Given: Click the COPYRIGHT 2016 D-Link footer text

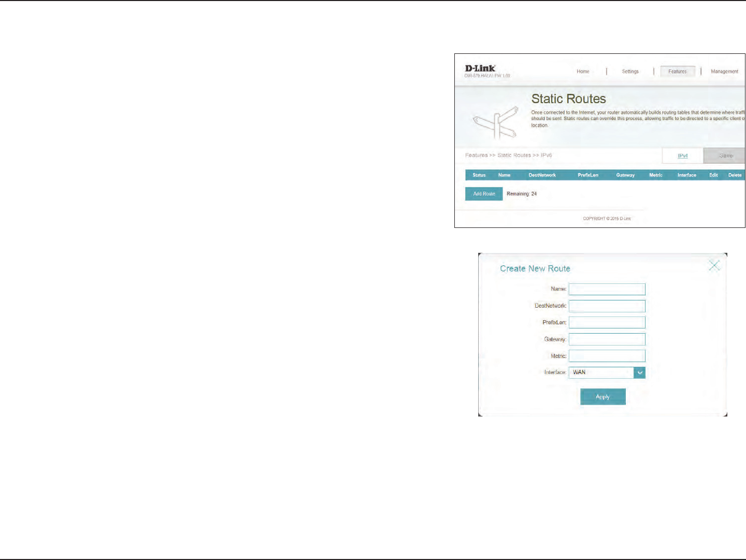Looking at the screenshot, I should [x=607, y=219].
